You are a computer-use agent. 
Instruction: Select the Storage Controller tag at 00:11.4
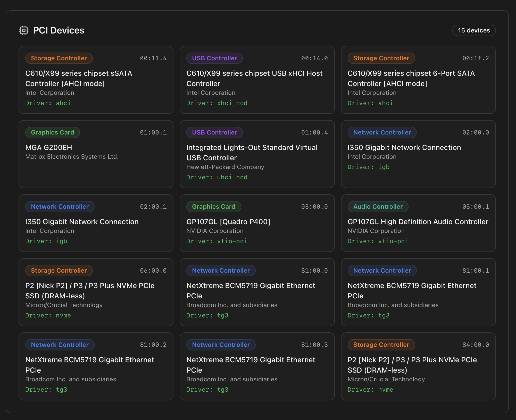point(59,58)
